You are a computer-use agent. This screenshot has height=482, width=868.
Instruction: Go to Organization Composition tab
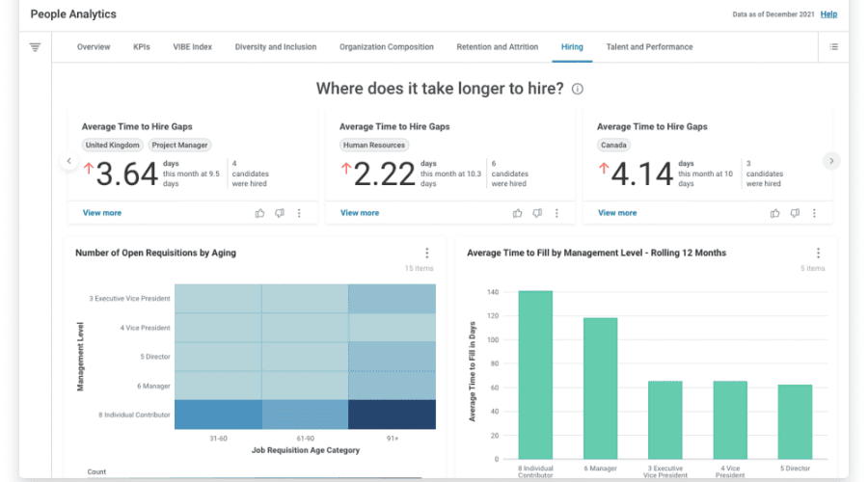pyautogui.click(x=387, y=47)
